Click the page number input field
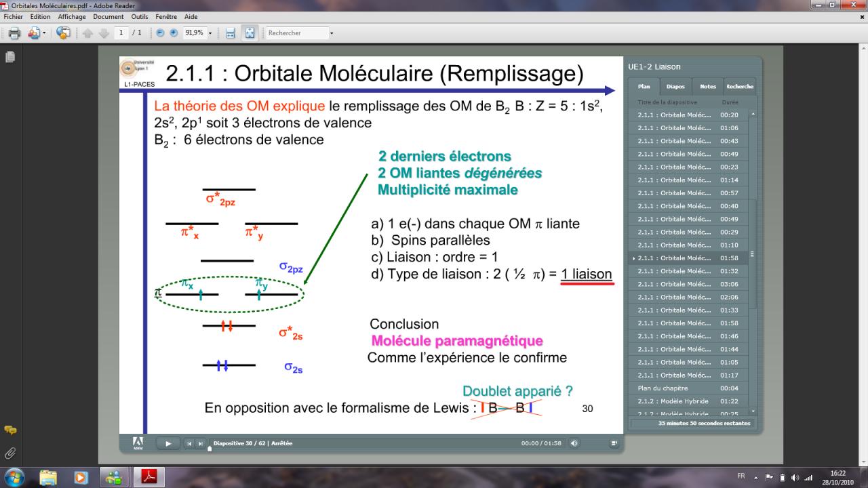Image resolution: width=868 pixels, height=488 pixels. [x=121, y=33]
